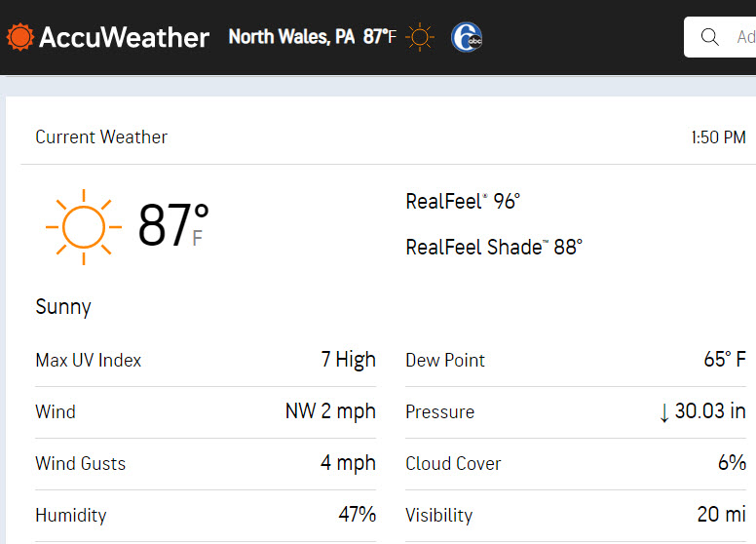Click the Current Weather heading
This screenshot has width=756, height=544.
[x=101, y=136]
